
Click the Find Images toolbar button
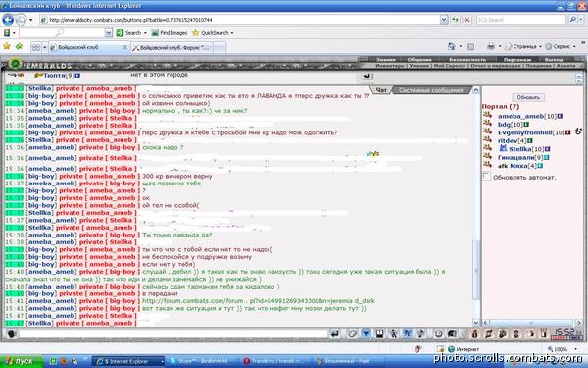[x=170, y=33]
